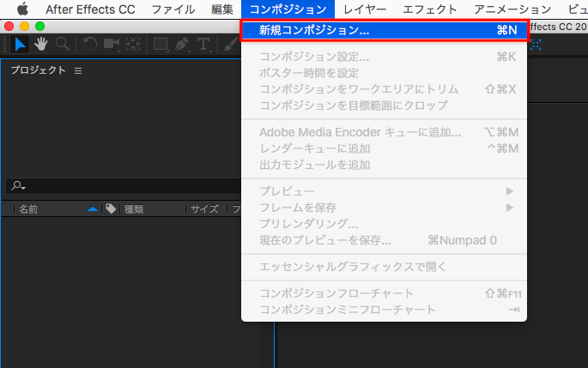Select the Zoom magnifier tool
This screenshot has height=368, width=588.
pos(63,45)
